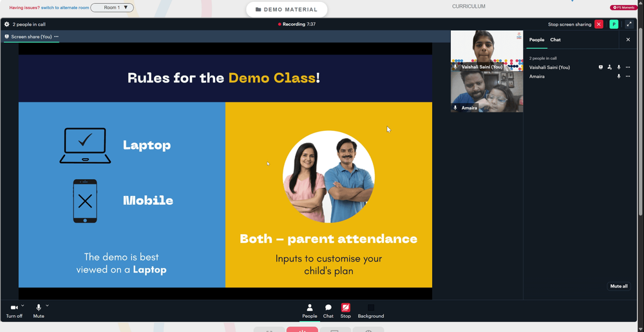Turn off the camera

point(14,311)
